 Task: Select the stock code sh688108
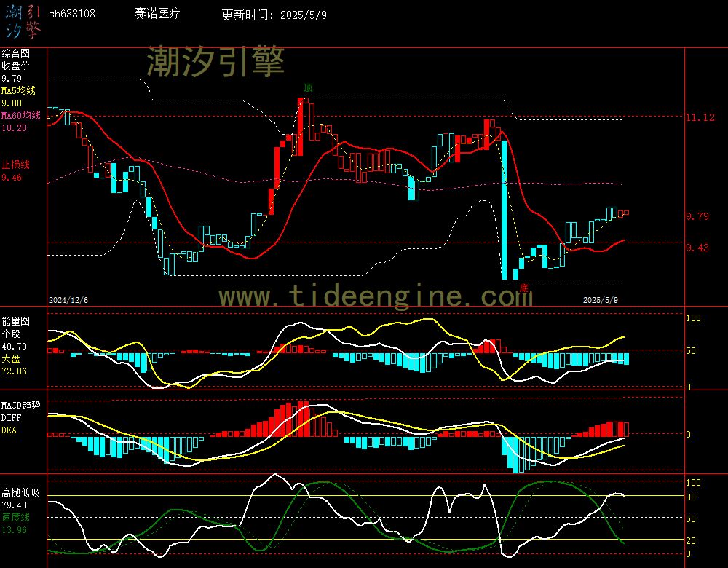(x=72, y=14)
